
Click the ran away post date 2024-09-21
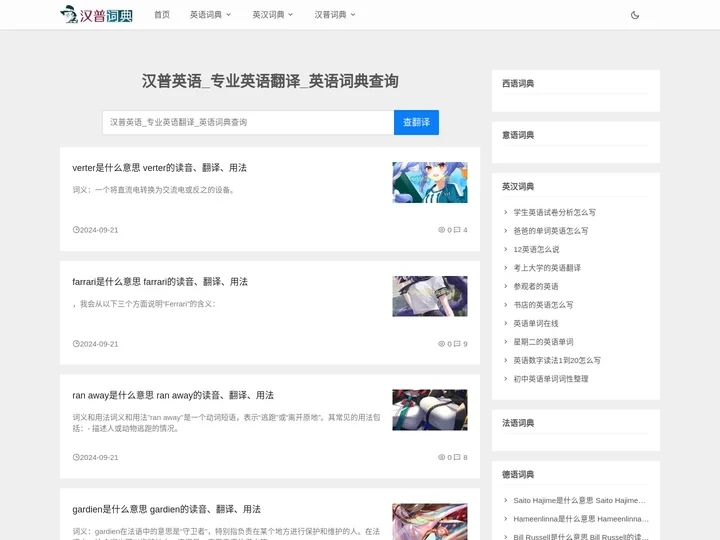coord(99,457)
